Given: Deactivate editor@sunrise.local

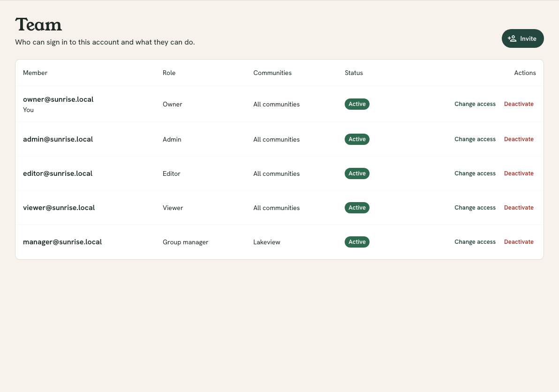Looking at the screenshot, I should coord(519,173).
